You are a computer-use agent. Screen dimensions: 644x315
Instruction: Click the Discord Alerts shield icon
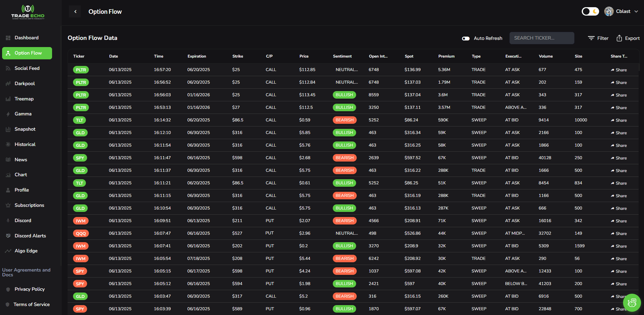[8, 236]
